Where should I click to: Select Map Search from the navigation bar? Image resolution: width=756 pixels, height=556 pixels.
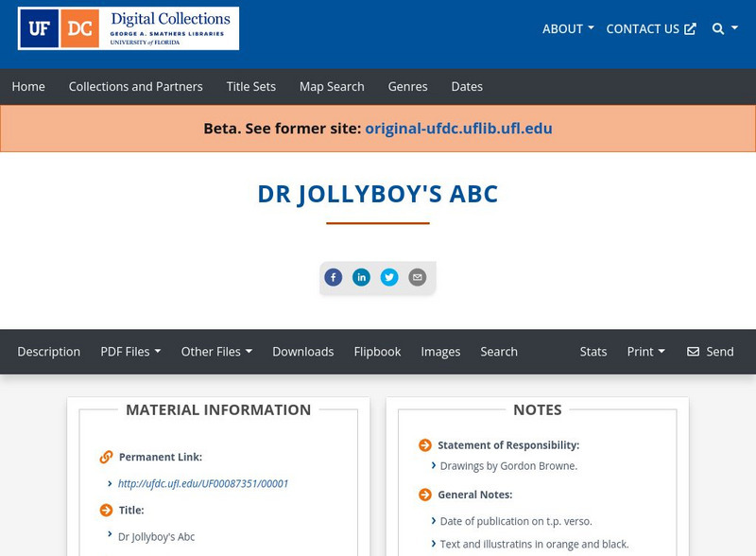pyautogui.click(x=331, y=86)
